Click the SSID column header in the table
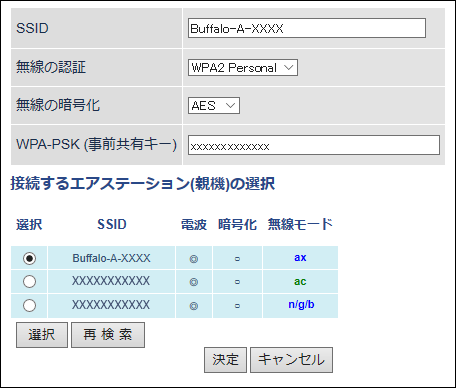 pyautogui.click(x=112, y=224)
